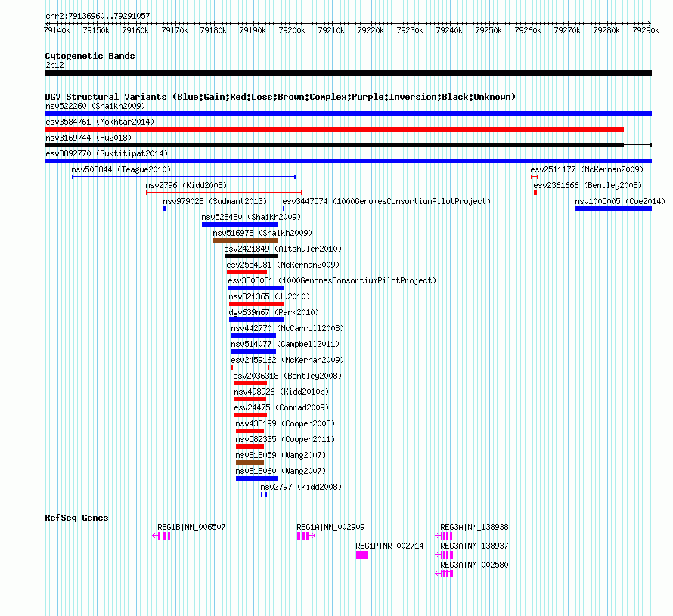Open nsv498926 (Kidd2010b) label
Image resolution: width=673 pixels, height=616 pixels.
281,392
